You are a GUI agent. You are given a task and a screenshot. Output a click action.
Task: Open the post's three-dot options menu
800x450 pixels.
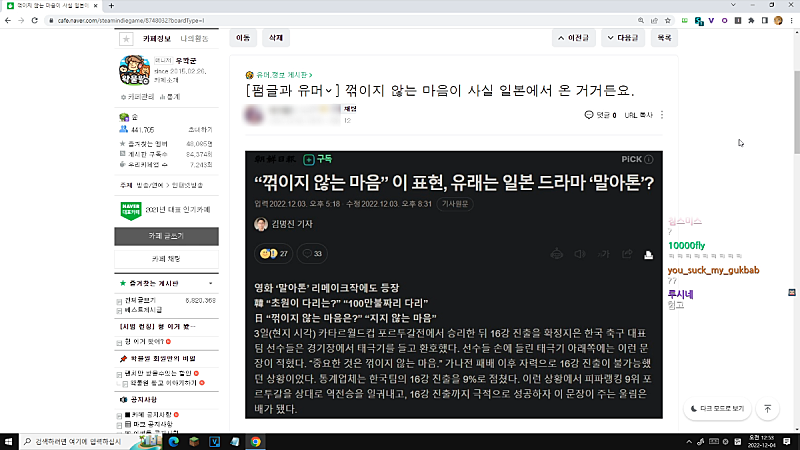click(x=662, y=115)
